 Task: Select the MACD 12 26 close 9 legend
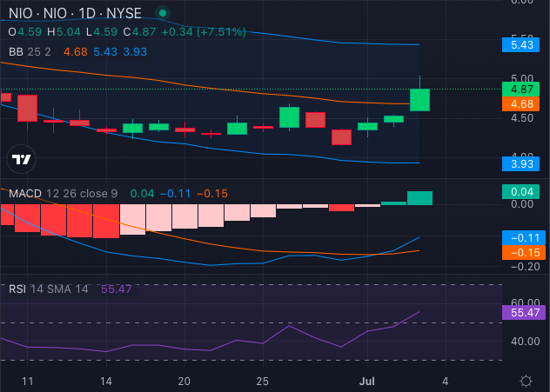click(x=64, y=193)
